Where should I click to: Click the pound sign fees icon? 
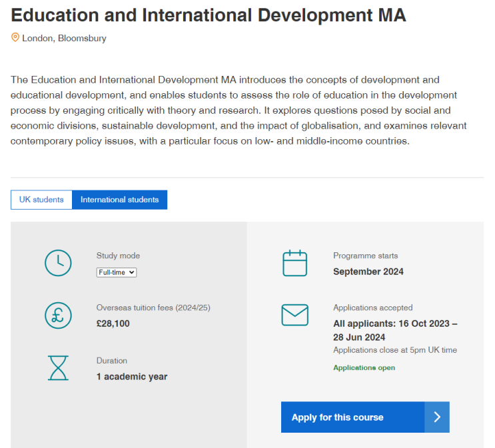tap(58, 316)
